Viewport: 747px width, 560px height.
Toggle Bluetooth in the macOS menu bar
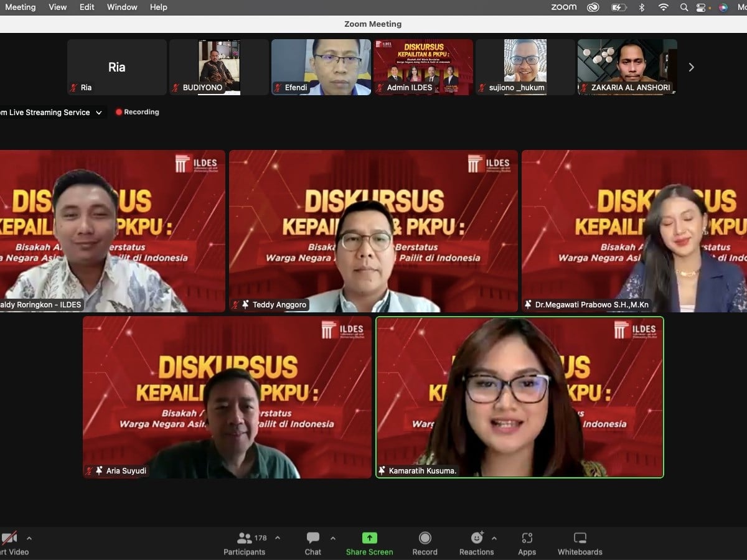[642, 7]
